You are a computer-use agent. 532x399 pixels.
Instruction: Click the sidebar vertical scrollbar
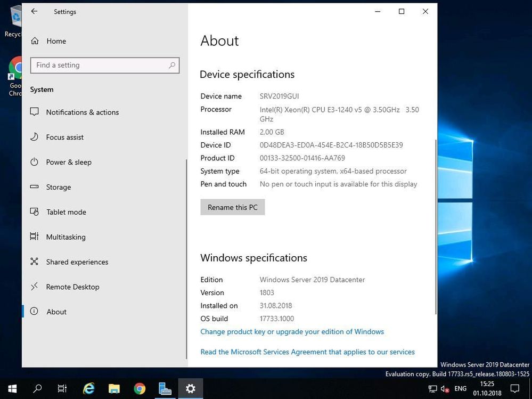tap(186, 259)
